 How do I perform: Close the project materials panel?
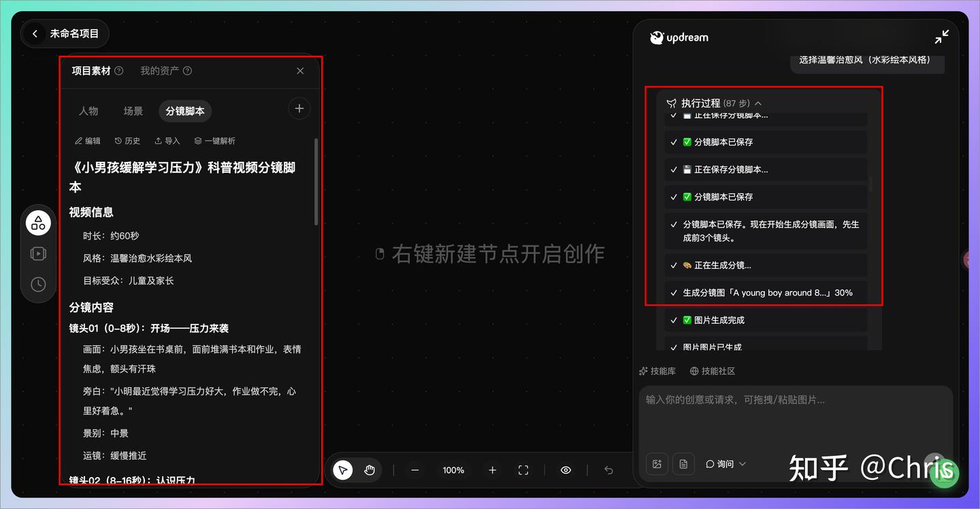[x=300, y=71]
